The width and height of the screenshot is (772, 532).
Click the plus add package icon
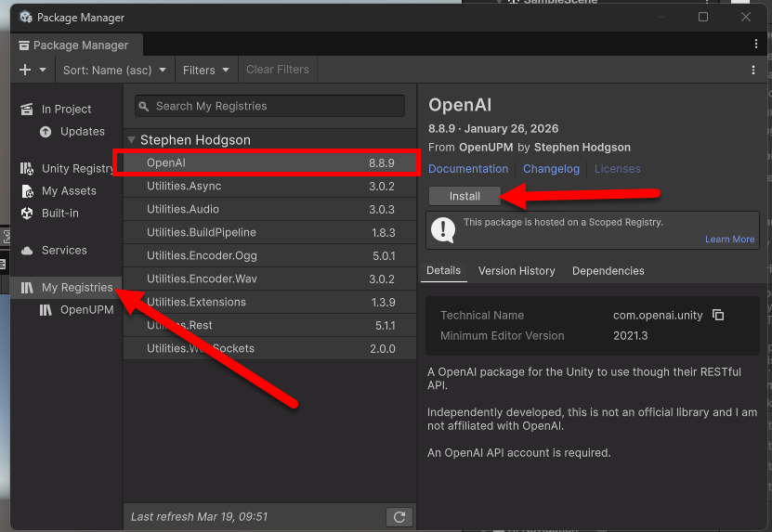pos(24,70)
